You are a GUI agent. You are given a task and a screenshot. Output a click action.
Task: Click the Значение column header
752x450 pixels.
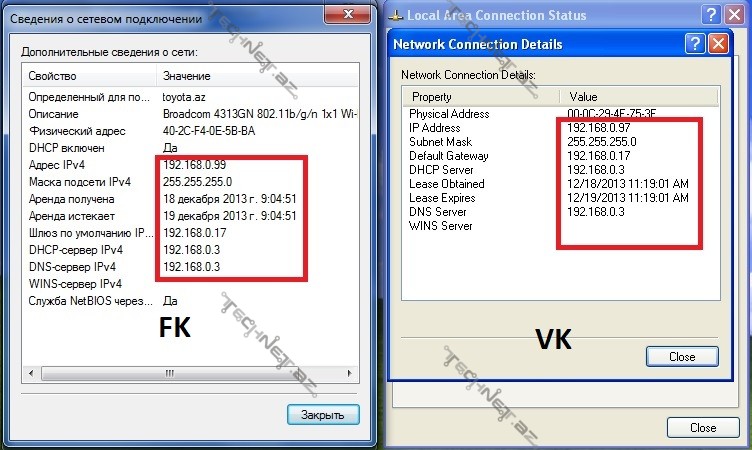coord(257,76)
